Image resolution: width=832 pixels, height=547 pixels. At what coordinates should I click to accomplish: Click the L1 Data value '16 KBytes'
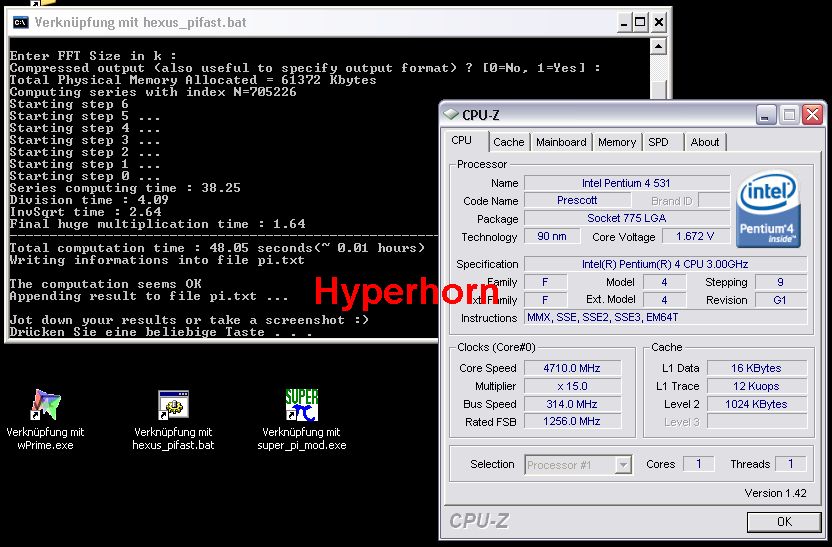757,368
